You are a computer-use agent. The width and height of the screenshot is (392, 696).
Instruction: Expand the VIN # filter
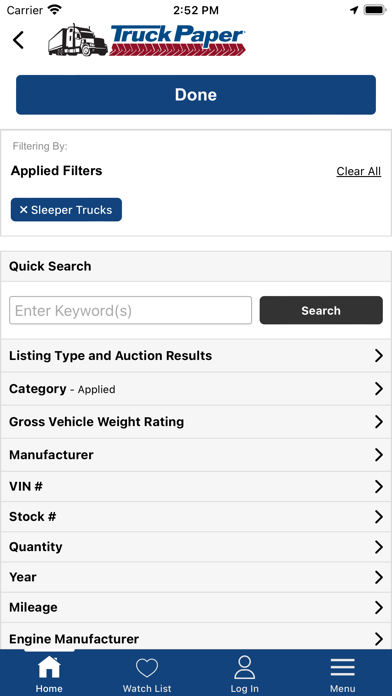pyautogui.click(x=196, y=486)
